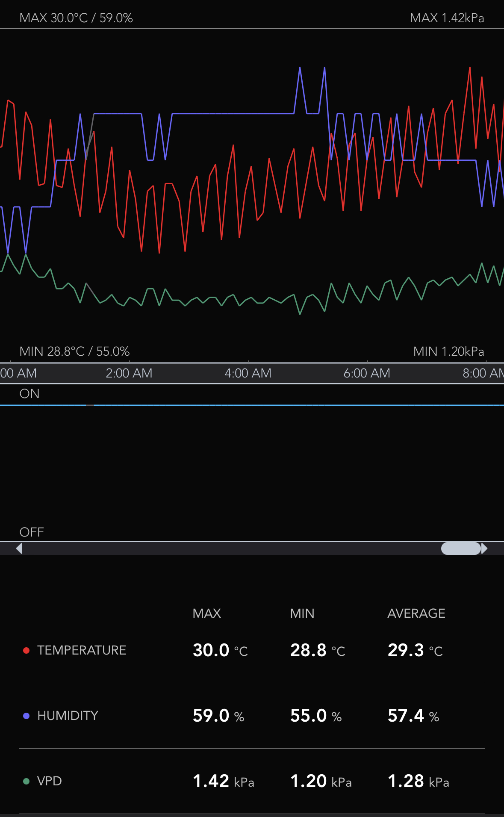This screenshot has width=504, height=817.
Task: Toggle the blue Humidity legend dot
Action: (x=26, y=716)
